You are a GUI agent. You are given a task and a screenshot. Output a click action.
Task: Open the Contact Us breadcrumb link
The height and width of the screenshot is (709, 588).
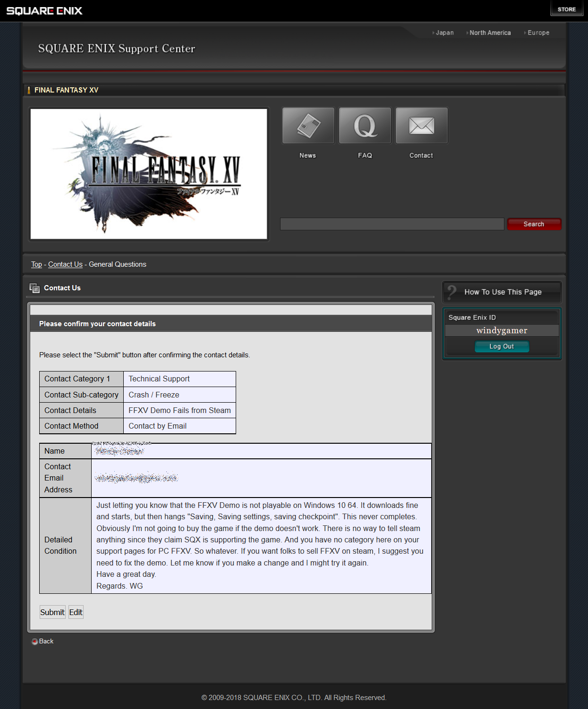pos(65,264)
